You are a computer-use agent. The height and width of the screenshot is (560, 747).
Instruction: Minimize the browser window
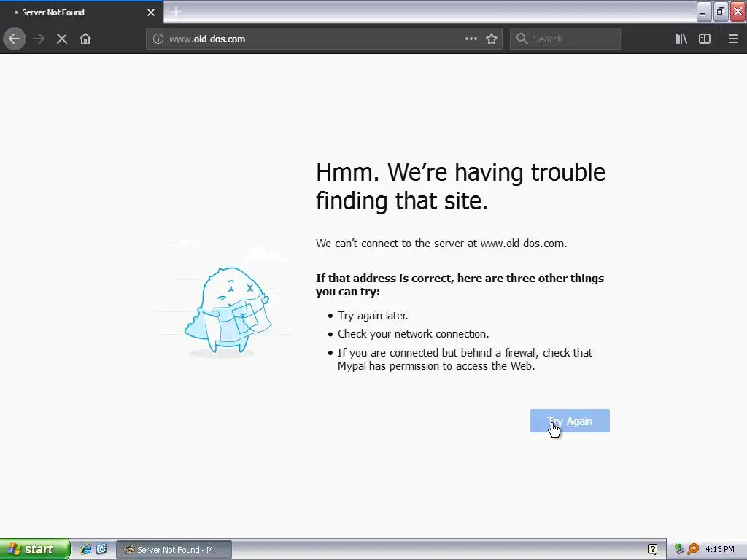point(704,12)
